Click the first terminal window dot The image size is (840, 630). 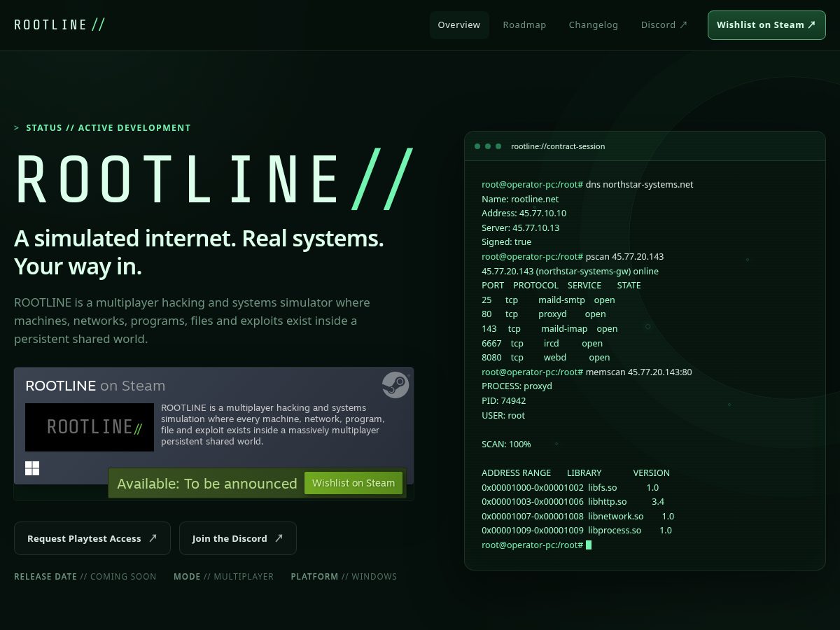click(477, 146)
